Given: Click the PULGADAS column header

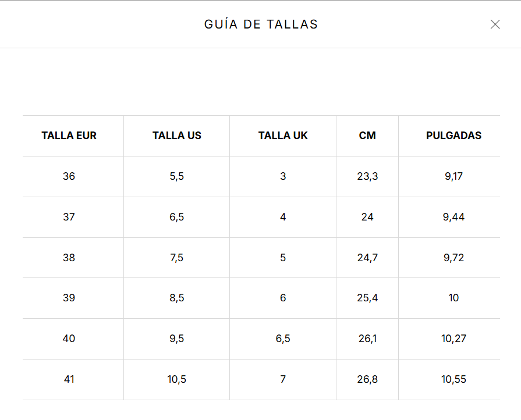Looking at the screenshot, I should 453,136.
